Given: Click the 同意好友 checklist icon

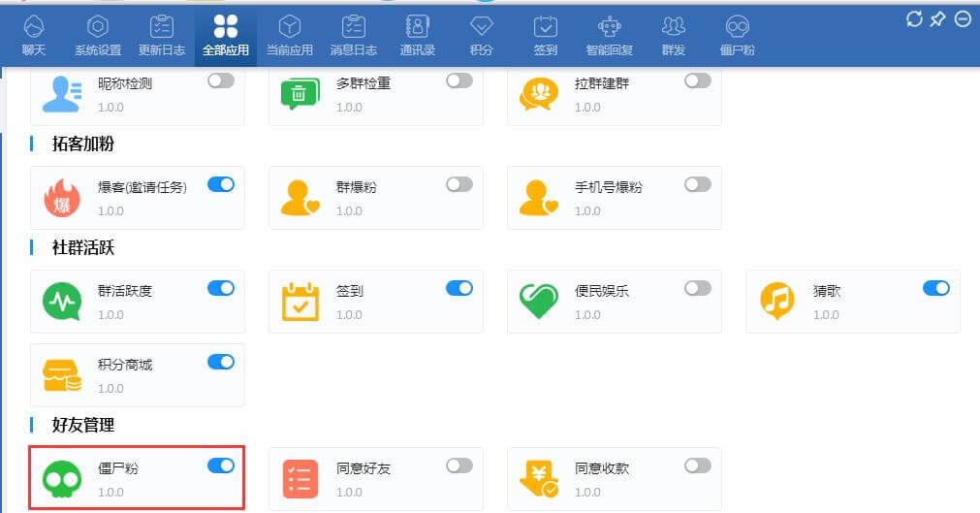Looking at the screenshot, I should tap(300, 478).
